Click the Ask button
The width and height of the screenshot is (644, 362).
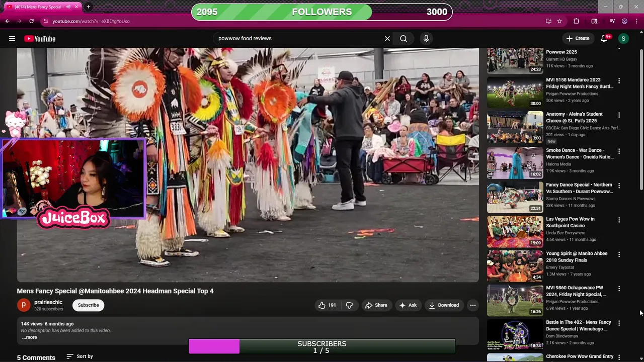click(408, 305)
